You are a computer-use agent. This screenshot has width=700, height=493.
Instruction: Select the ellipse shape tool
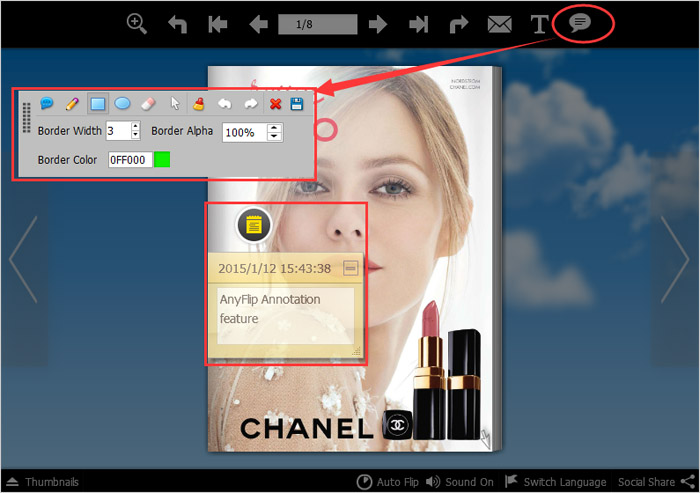[x=122, y=103]
